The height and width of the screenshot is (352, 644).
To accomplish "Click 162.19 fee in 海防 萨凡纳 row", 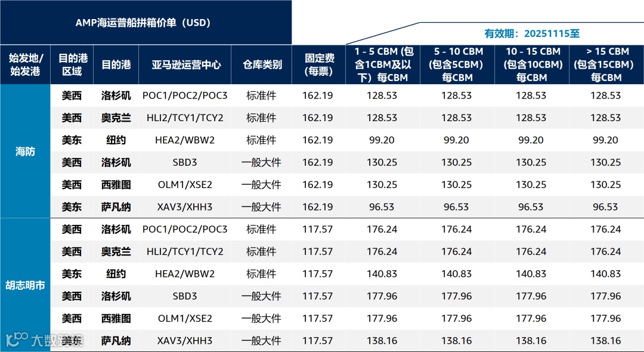I will tap(317, 207).
